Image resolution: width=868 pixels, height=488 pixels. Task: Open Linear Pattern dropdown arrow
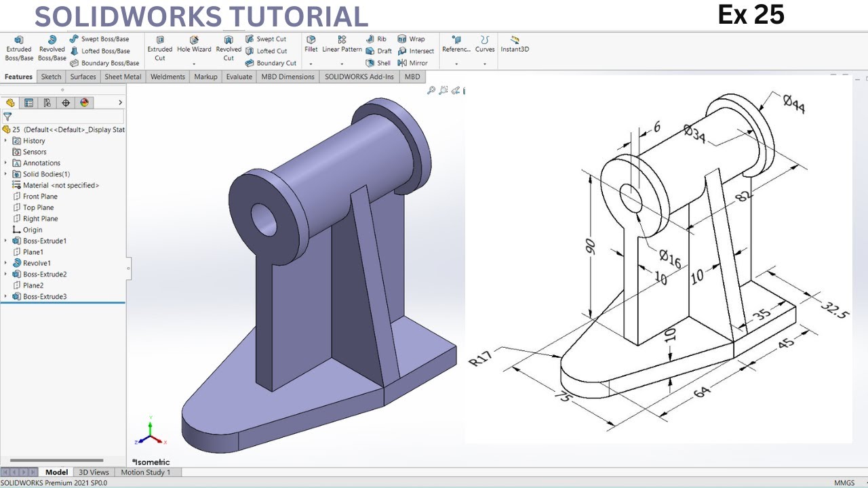[342, 64]
